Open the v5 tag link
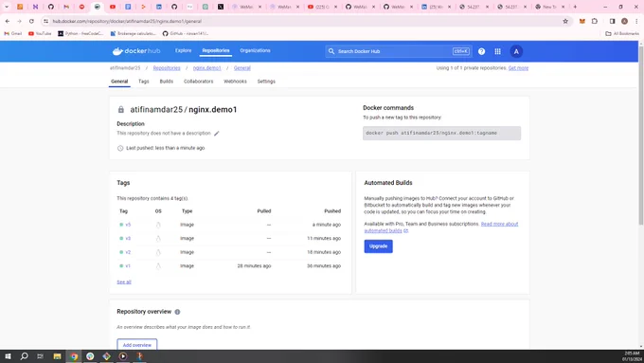The width and height of the screenshot is (644, 363). 128,225
